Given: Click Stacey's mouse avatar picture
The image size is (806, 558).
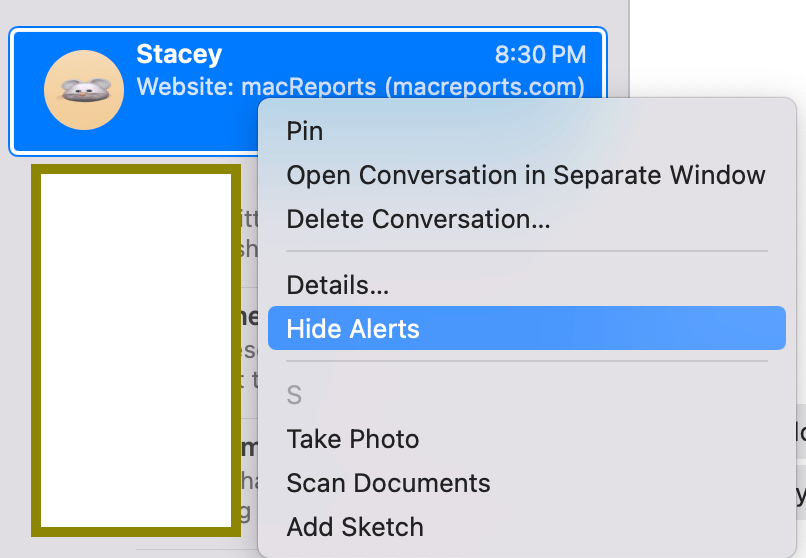Looking at the screenshot, I should pyautogui.click(x=84, y=90).
